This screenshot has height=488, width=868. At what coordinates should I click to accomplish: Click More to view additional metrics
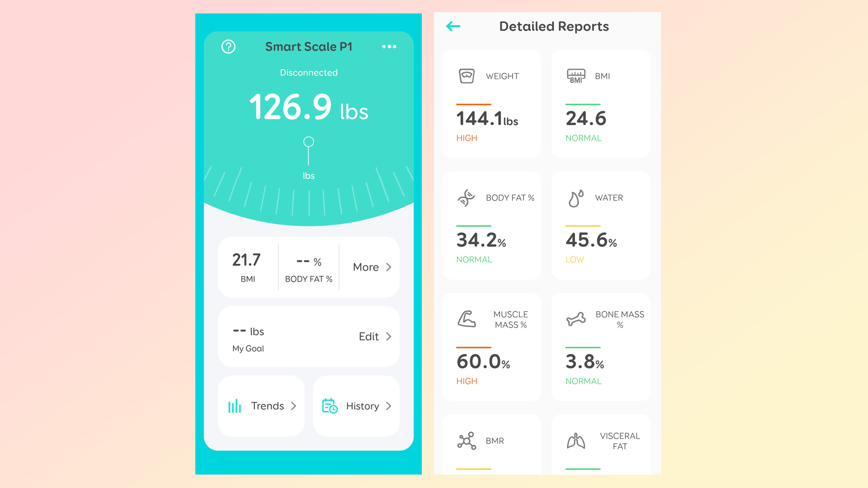point(372,267)
